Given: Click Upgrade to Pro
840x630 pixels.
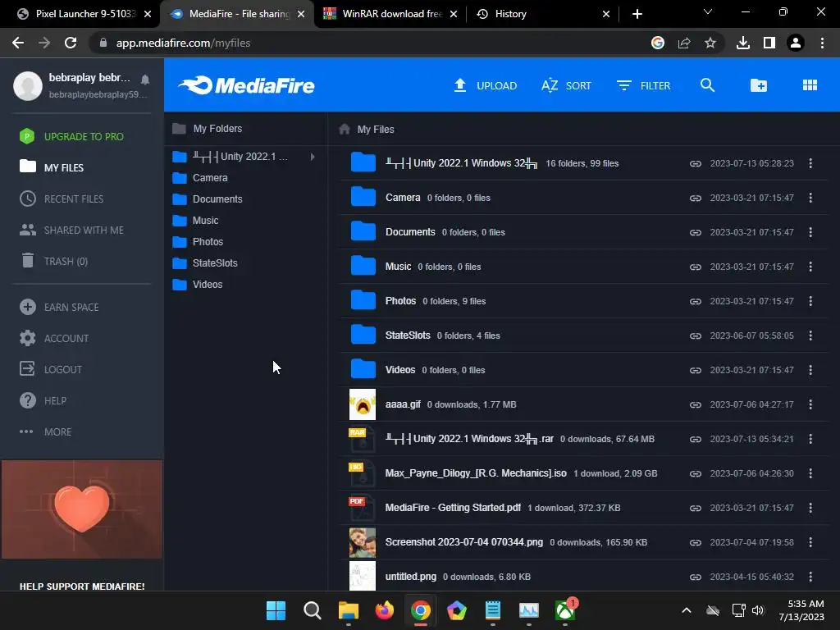Looking at the screenshot, I should point(71,137).
